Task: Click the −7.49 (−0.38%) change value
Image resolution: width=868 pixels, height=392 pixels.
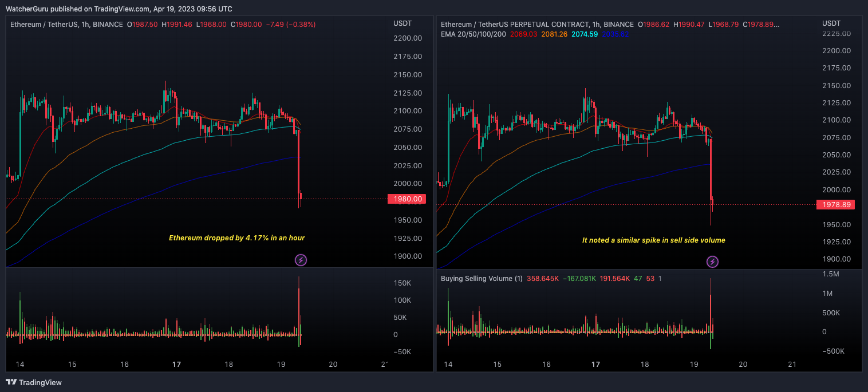Action: (x=292, y=25)
